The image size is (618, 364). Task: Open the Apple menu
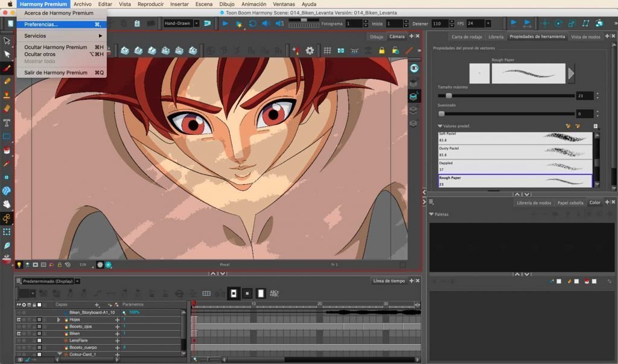(x=10, y=4)
